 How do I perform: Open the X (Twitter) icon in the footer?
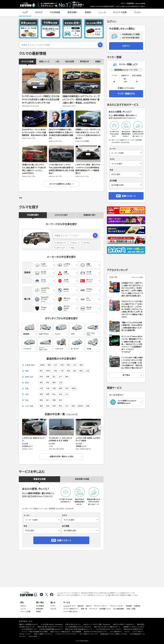tap(46, 594)
